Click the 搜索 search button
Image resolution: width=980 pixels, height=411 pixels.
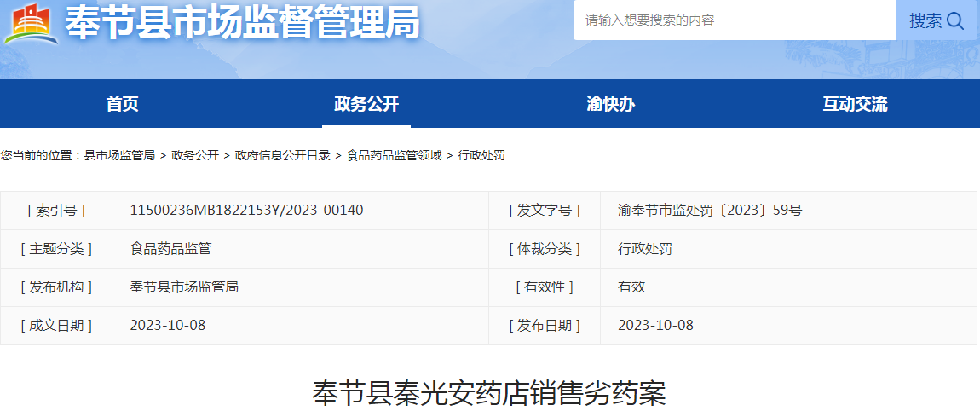point(937,20)
